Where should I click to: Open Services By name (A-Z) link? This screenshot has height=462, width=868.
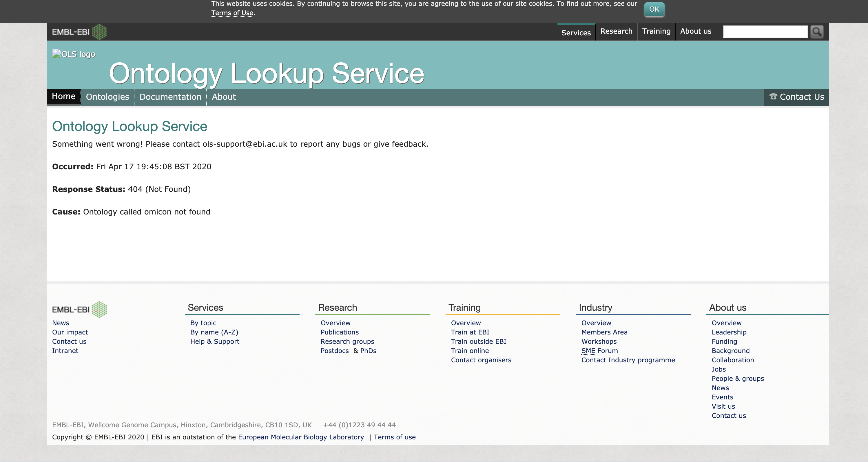[x=214, y=332]
